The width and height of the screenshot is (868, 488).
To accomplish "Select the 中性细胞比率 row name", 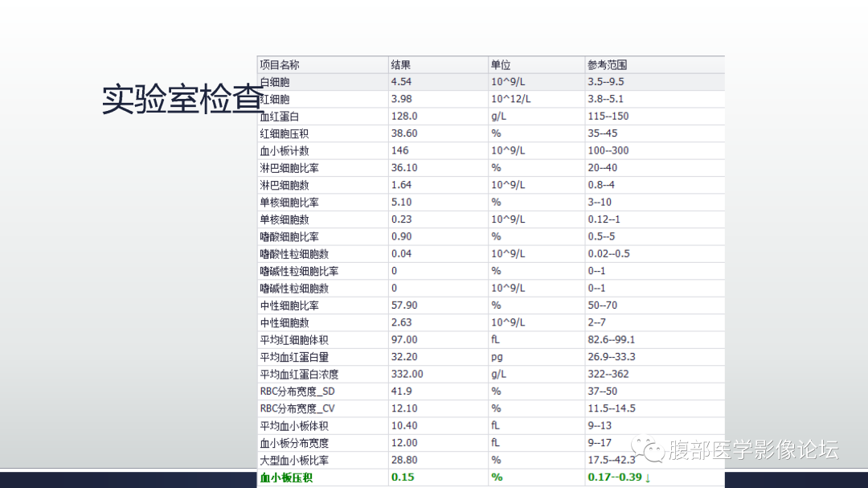I will [289, 306].
